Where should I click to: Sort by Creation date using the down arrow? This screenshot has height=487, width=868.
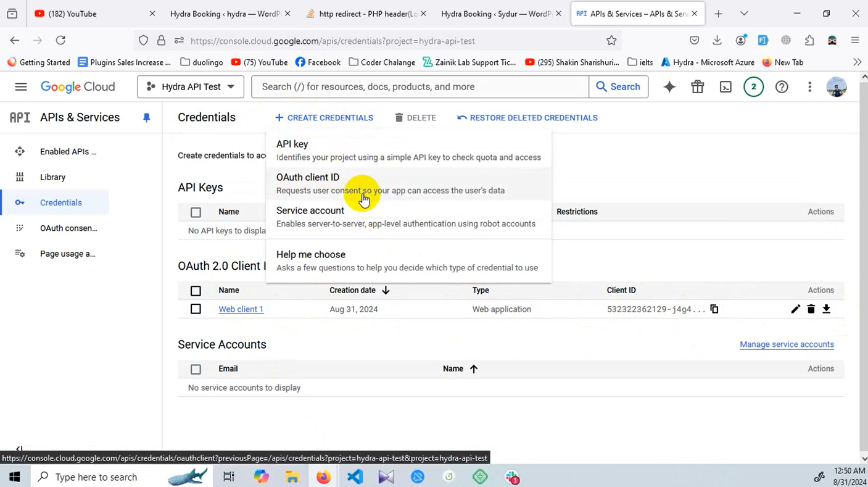[386, 290]
